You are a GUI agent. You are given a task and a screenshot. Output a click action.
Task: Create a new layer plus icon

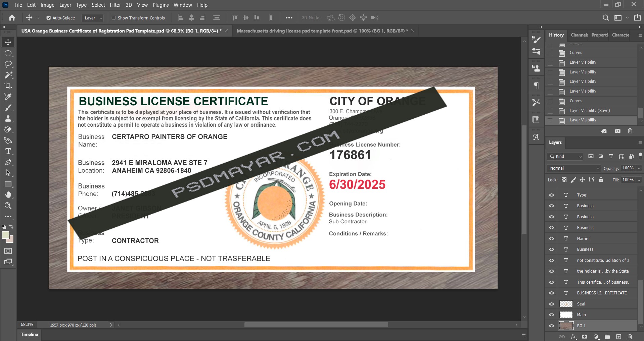618,337
